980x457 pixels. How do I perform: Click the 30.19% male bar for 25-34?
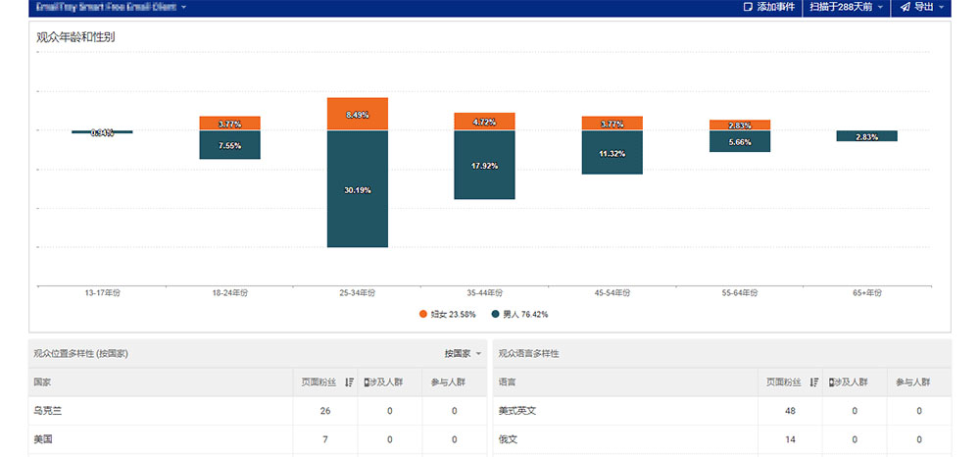(358, 189)
